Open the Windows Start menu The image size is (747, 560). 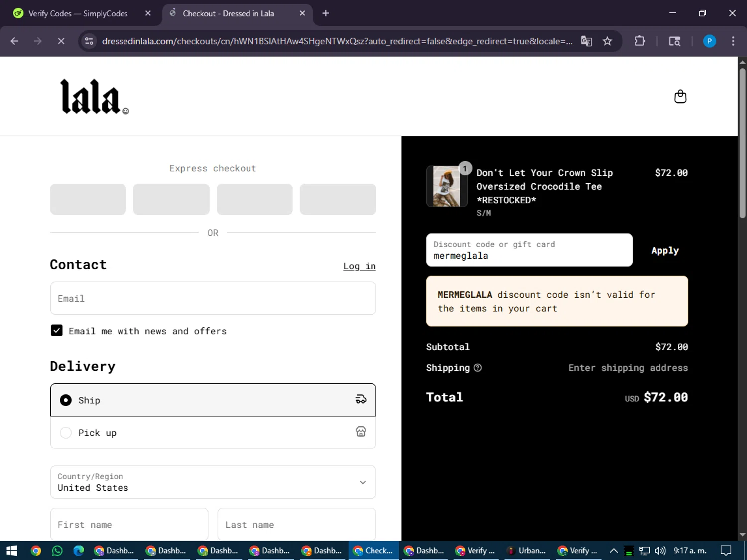12,551
